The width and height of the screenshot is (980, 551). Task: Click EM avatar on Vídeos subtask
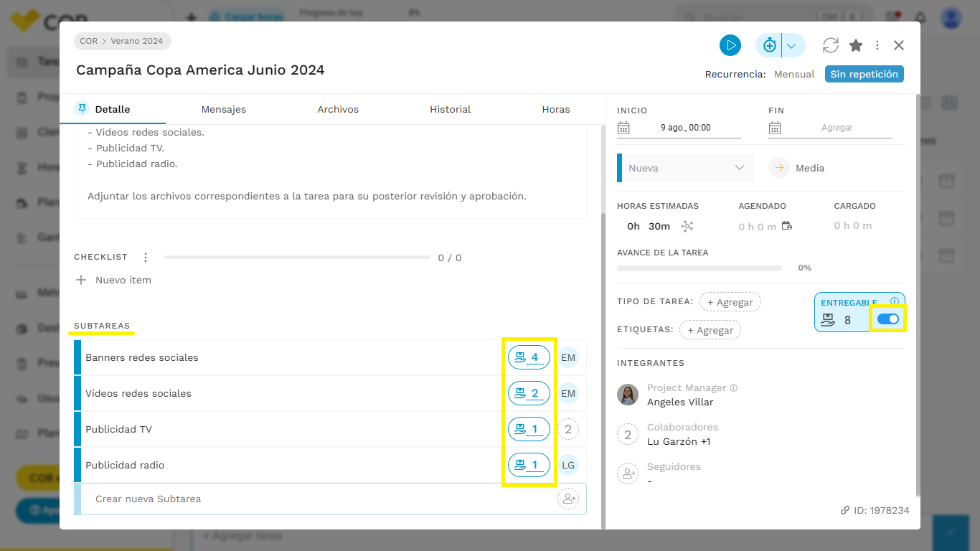point(568,393)
